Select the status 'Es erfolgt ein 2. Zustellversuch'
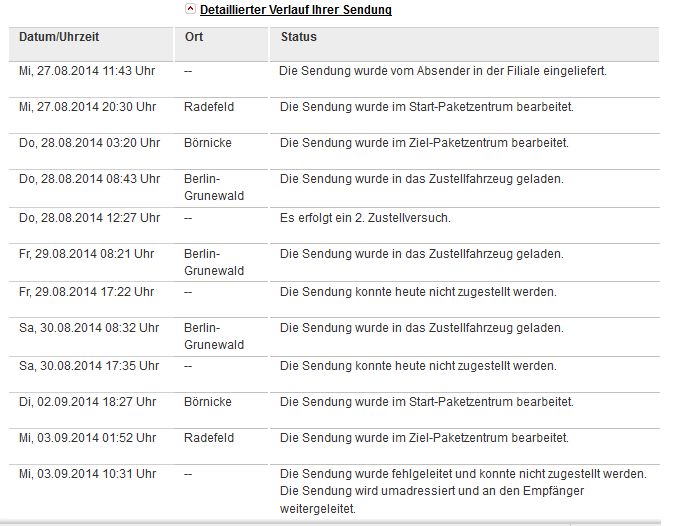The image size is (680, 526). (x=365, y=218)
